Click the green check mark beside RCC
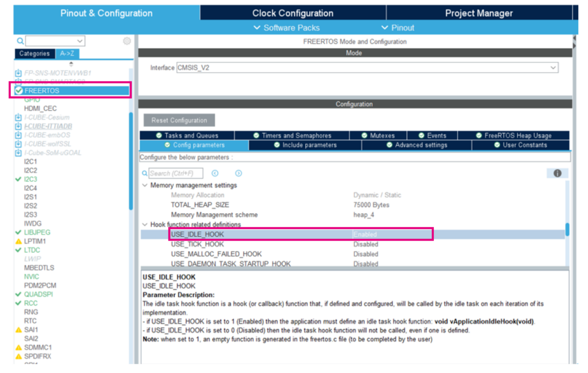This screenshot has height=373, width=588. point(18,303)
